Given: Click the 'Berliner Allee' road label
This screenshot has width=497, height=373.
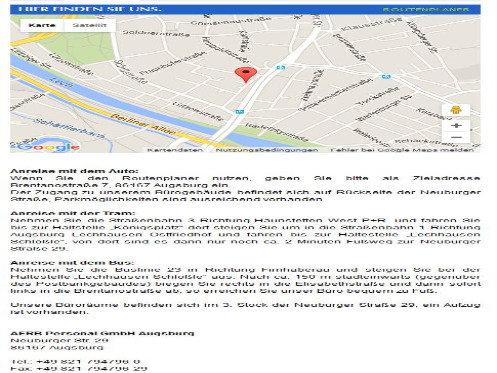Looking at the screenshot, I should click(143, 124).
